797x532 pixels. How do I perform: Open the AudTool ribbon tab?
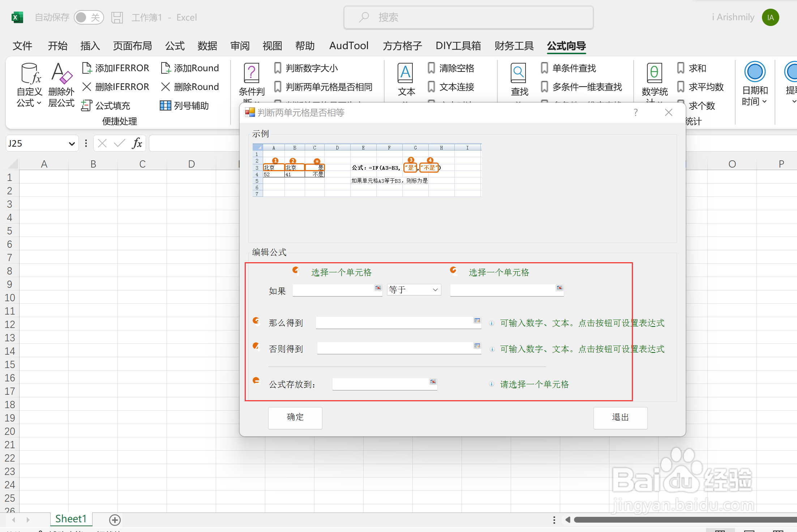click(x=349, y=46)
